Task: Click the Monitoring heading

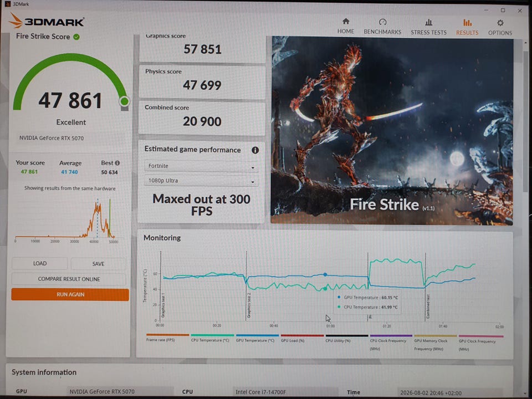Action: tap(162, 238)
